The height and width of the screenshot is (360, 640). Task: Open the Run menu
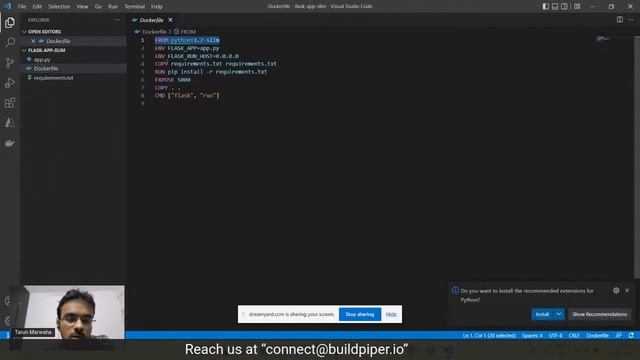[x=113, y=7]
